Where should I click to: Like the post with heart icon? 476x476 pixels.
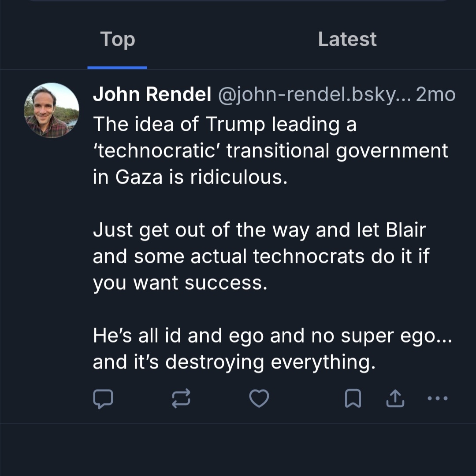[x=259, y=399]
